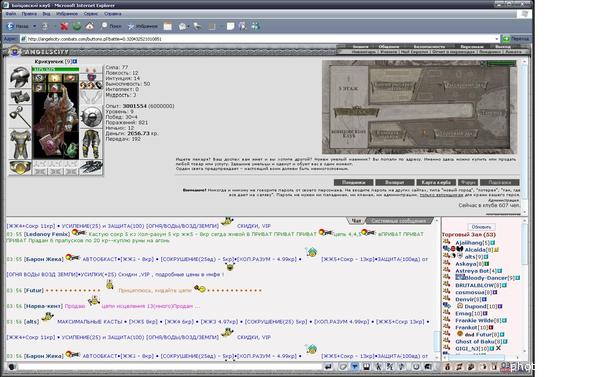Open the Mail toolbar dropdown arrow

(x=189, y=26)
